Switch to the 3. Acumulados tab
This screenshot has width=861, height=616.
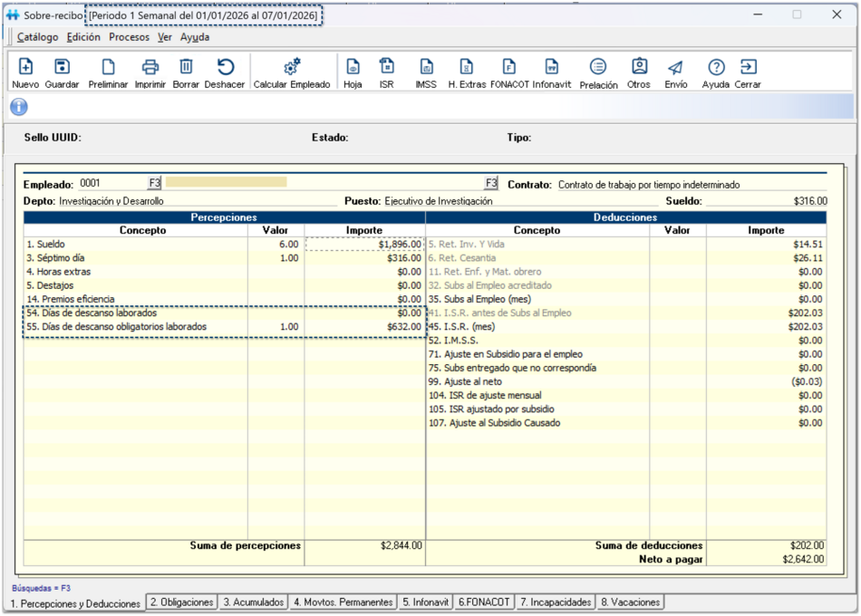(x=254, y=602)
